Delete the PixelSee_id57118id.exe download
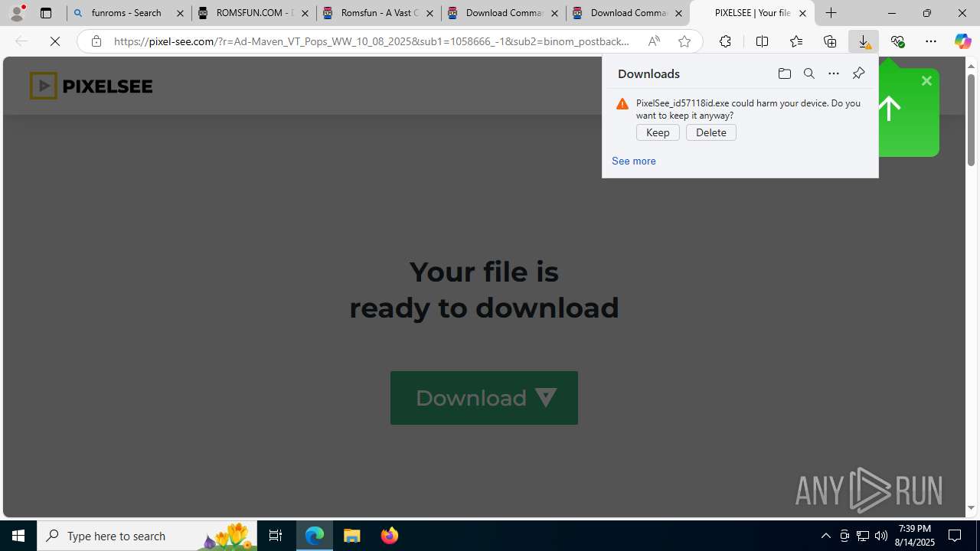Viewport: 980px width, 551px height. [x=711, y=132]
